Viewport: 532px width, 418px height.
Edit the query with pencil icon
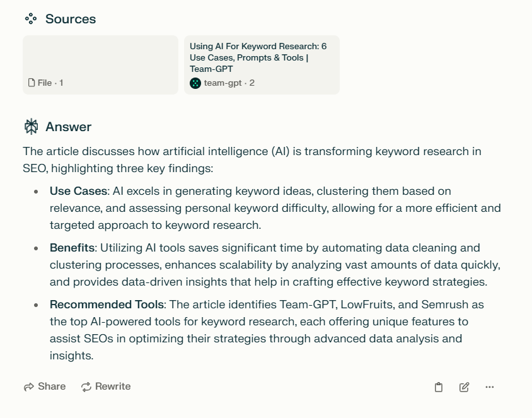pyautogui.click(x=464, y=387)
